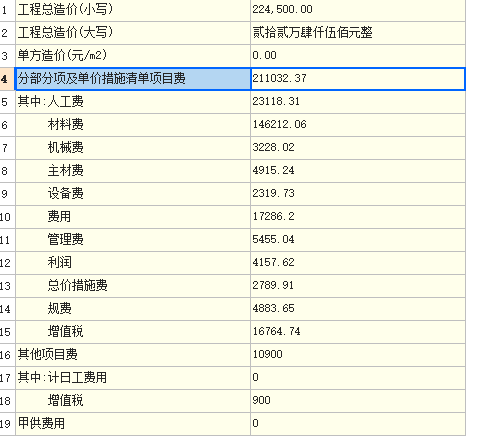The image size is (479, 440).
Task: Select the 总价措施费 label cell
Action: coord(133,286)
